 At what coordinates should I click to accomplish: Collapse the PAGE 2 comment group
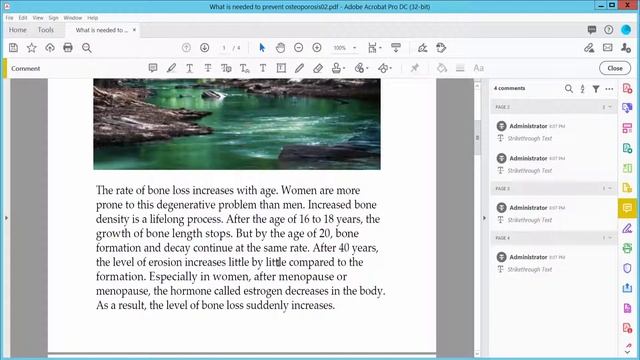coord(610,107)
